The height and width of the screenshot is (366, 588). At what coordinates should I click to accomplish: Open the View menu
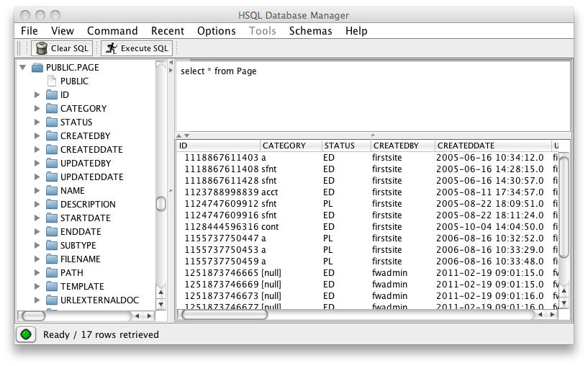click(x=63, y=31)
